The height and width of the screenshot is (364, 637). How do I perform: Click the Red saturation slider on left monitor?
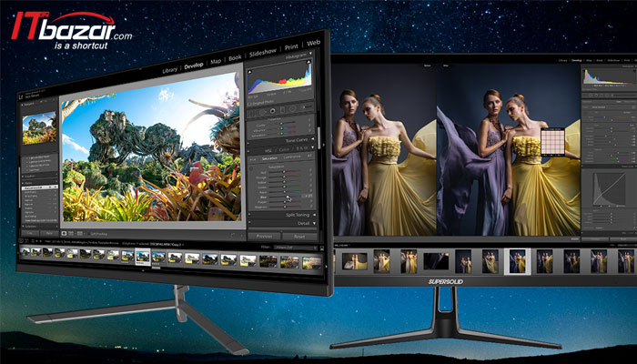285,171
